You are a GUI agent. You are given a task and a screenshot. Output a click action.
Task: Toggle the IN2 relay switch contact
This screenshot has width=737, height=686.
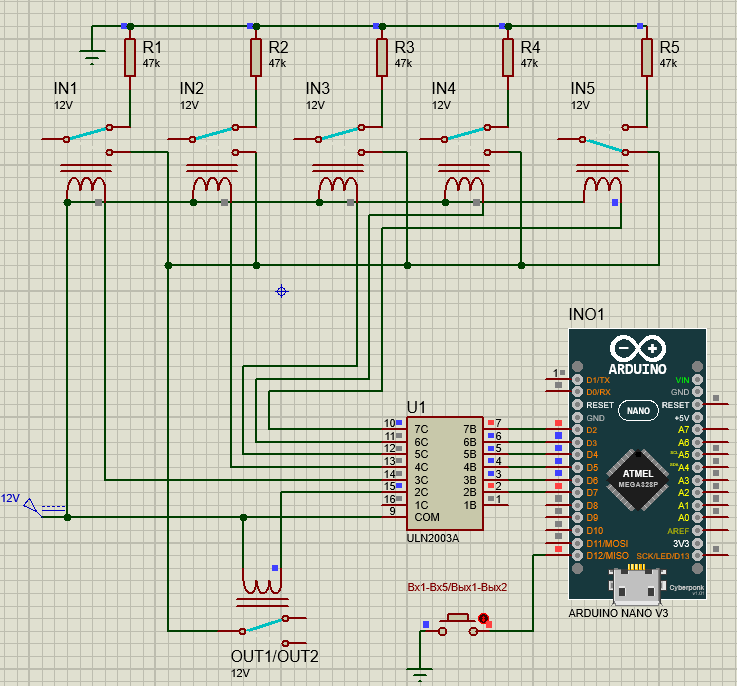tap(214, 133)
